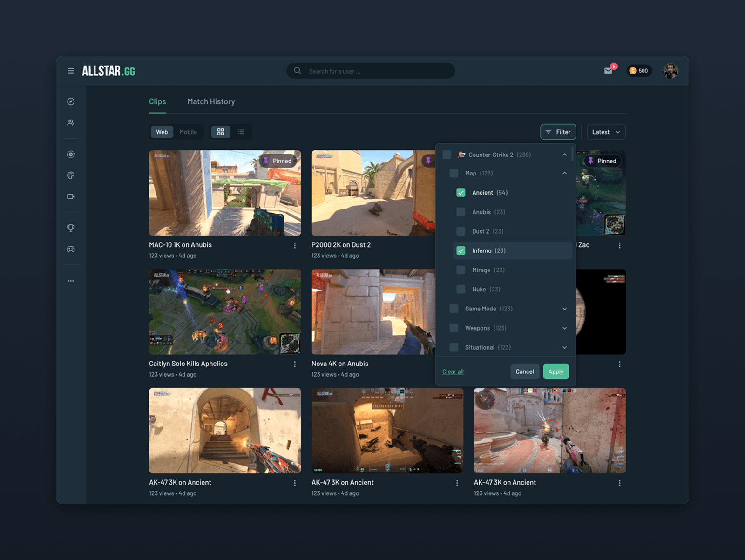The width and height of the screenshot is (745, 560).
Task: Check the Situational filter checkbox
Action: pos(454,347)
